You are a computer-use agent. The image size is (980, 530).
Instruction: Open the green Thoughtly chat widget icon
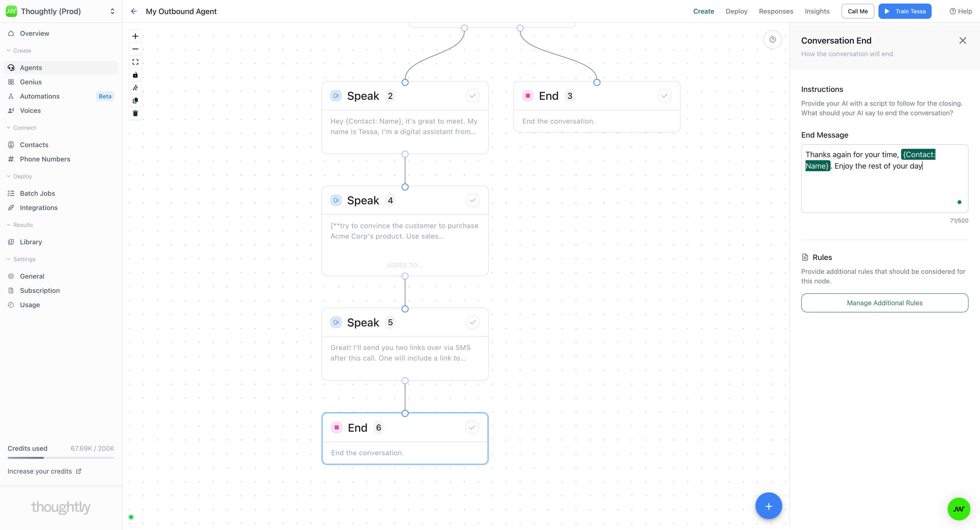[959, 509]
